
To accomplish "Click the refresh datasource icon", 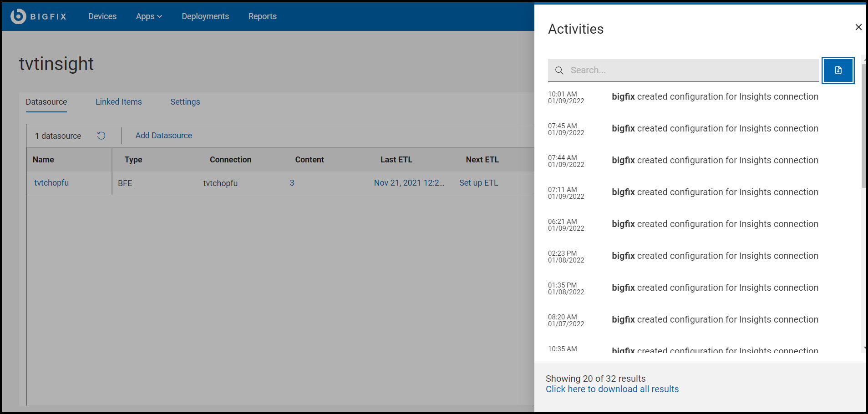I will 101,136.
